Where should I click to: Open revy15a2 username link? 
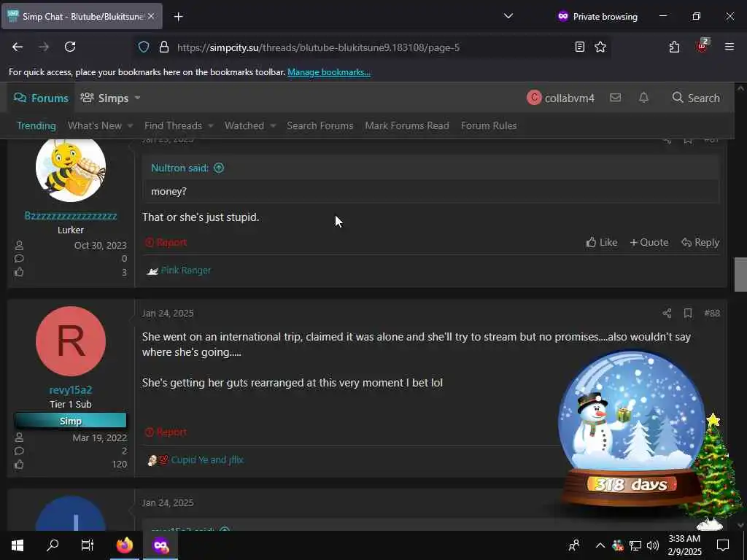coord(71,389)
